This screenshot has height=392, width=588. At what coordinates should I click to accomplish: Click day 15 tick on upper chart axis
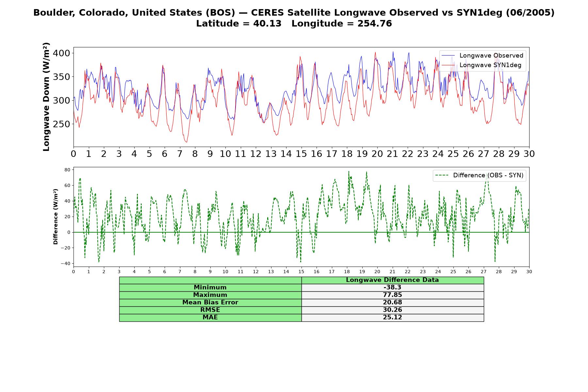click(x=301, y=154)
